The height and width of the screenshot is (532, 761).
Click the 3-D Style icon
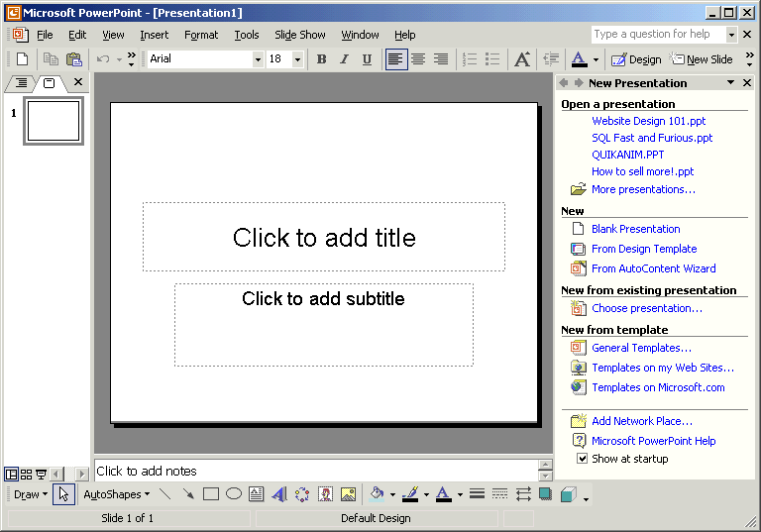point(569,494)
